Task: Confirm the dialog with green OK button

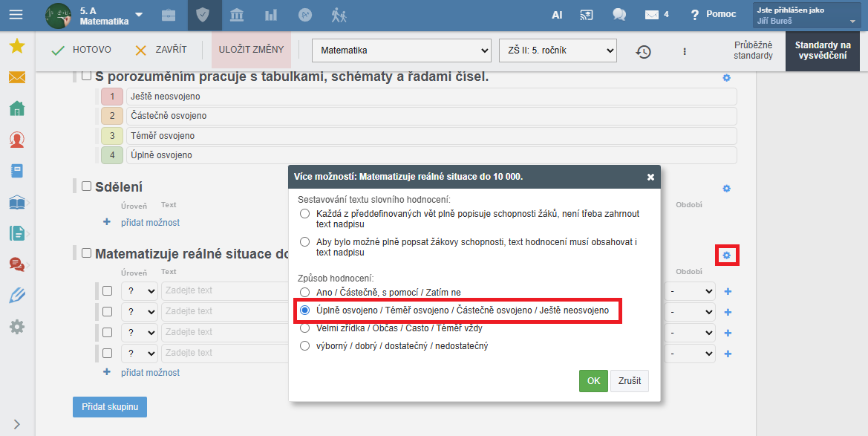Action: pyautogui.click(x=593, y=381)
